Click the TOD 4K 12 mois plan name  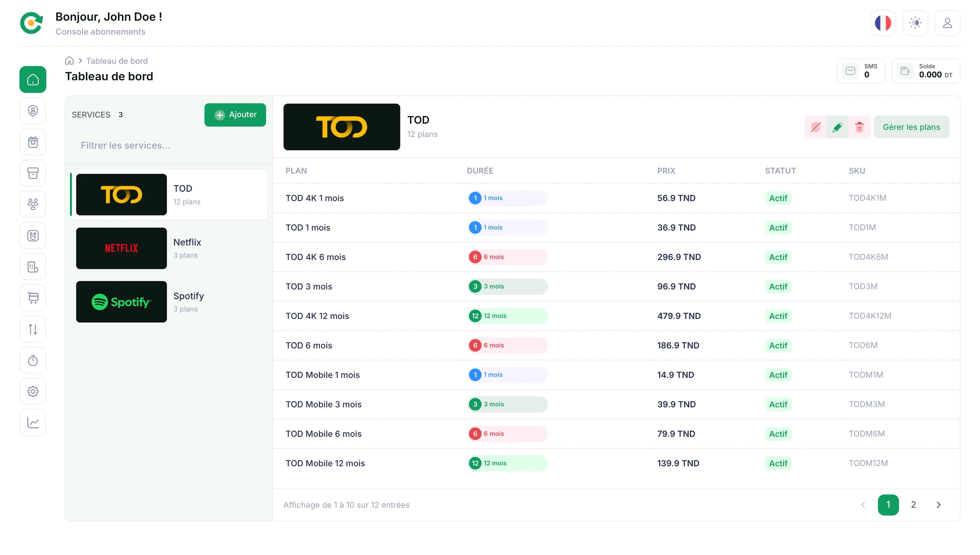click(x=317, y=316)
